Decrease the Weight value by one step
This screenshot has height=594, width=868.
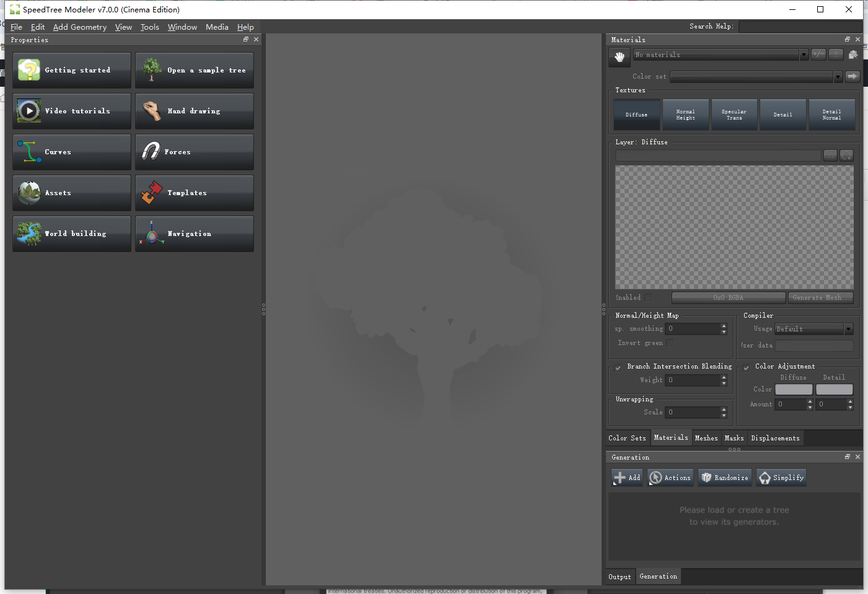(724, 383)
